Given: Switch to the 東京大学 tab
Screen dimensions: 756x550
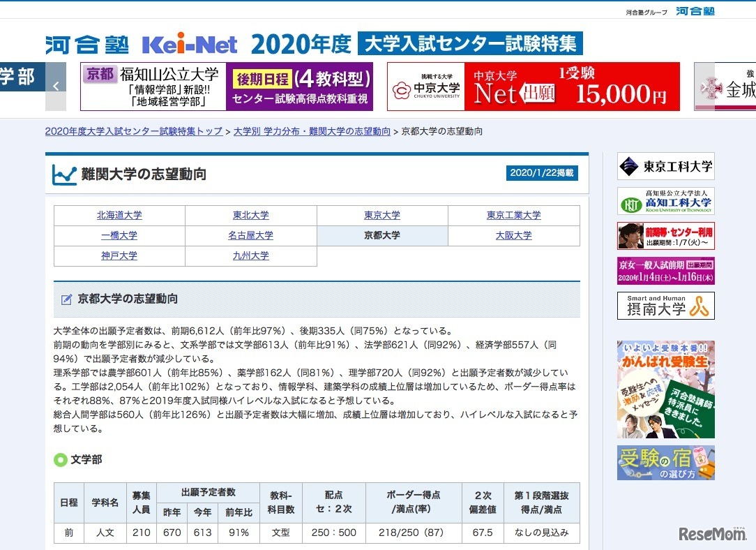Looking at the screenshot, I should 381,215.
